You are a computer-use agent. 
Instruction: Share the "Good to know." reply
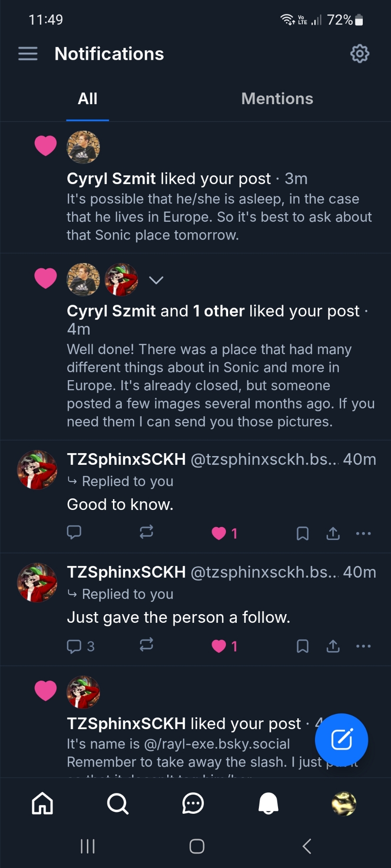(x=333, y=533)
